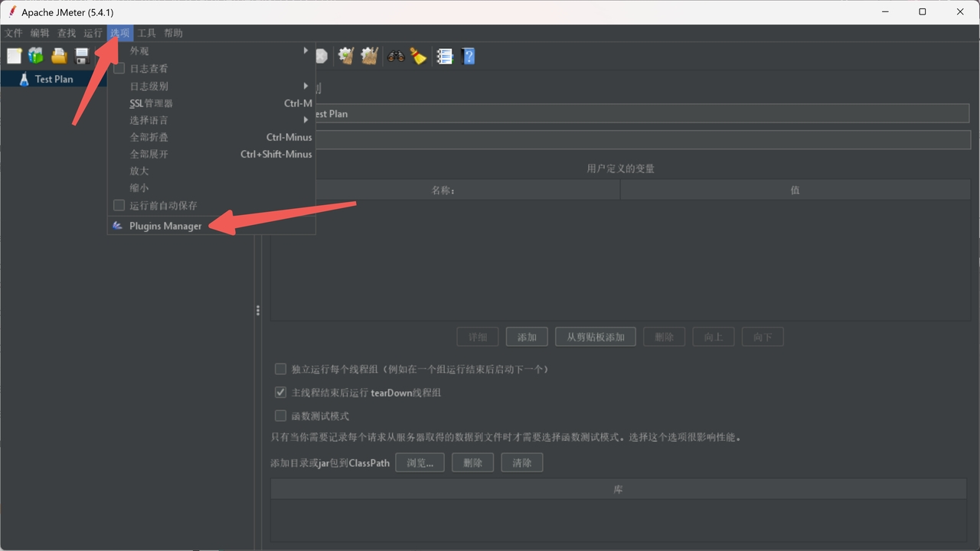The width and height of the screenshot is (980, 551).
Task: Click the Clear All (two gears with broom) icon
Action: 370,56
